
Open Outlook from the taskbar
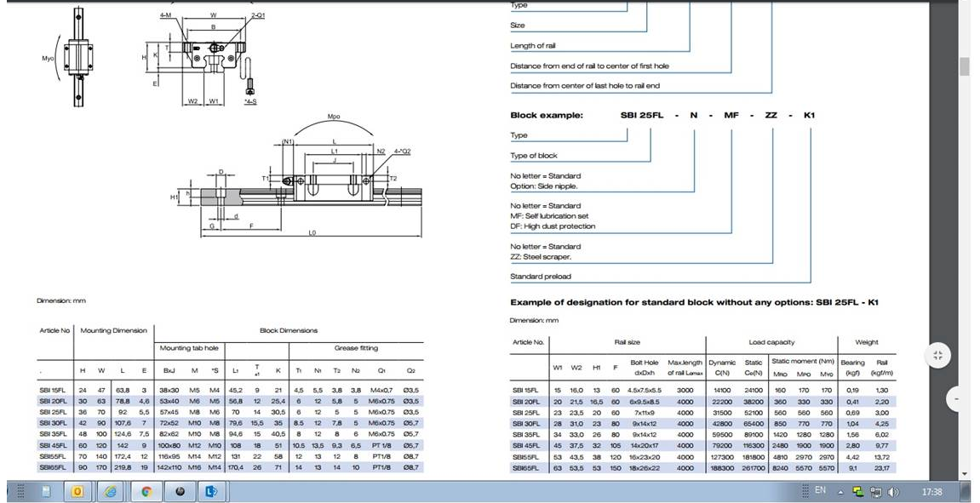pos(77,492)
